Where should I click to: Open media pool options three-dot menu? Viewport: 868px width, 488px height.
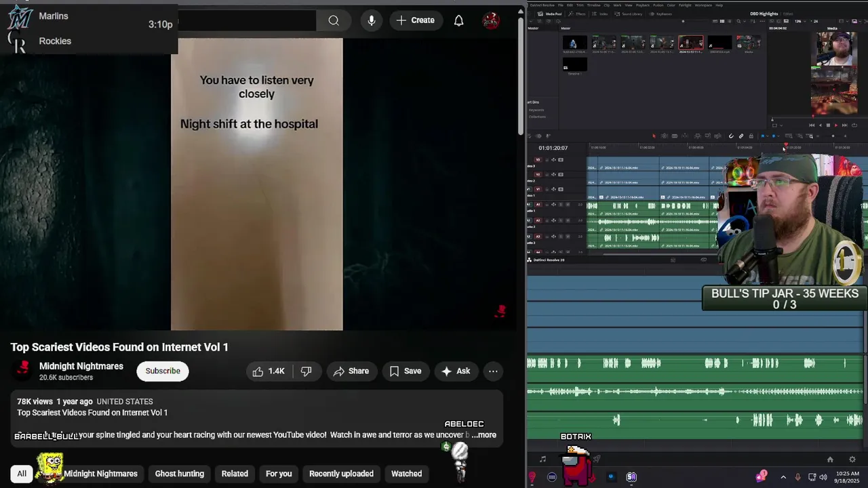click(762, 21)
